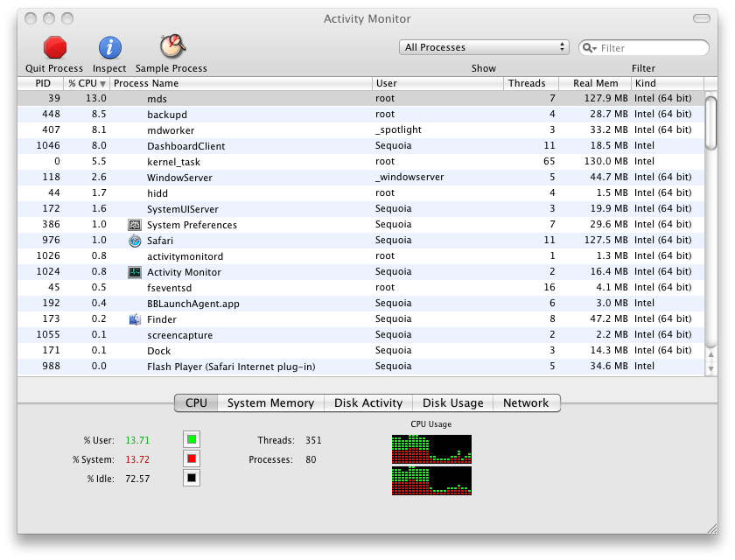Click the Processes count 80
This screenshot has width=735, height=560.
311,459
